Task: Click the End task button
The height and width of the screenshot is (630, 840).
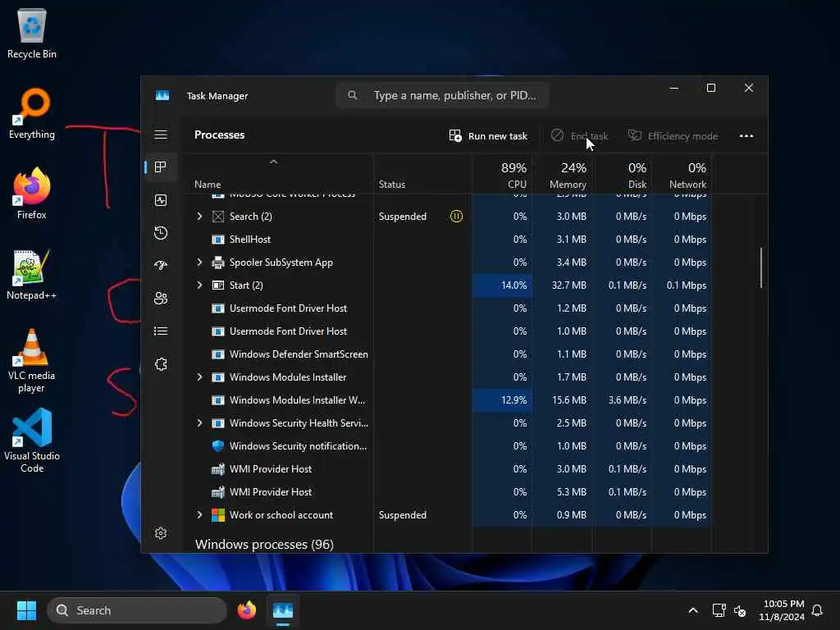Action: [580, 136]
